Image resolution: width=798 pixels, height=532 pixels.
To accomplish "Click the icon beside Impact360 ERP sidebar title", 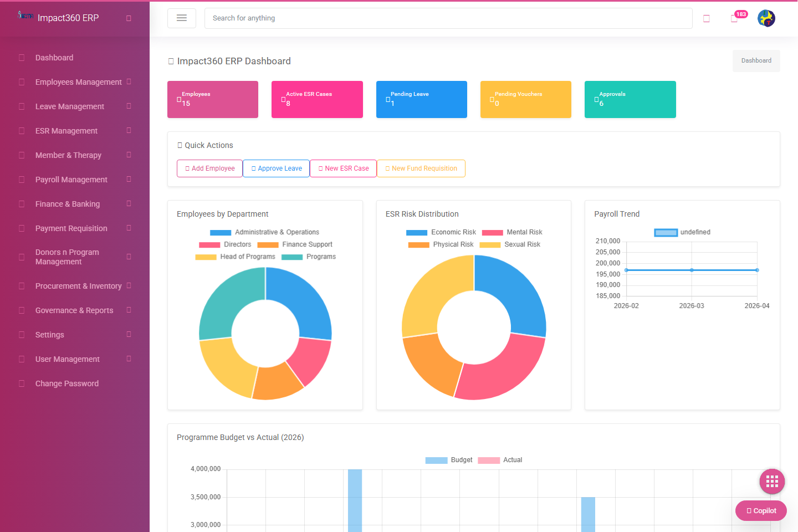I will [x=129, y=18].
